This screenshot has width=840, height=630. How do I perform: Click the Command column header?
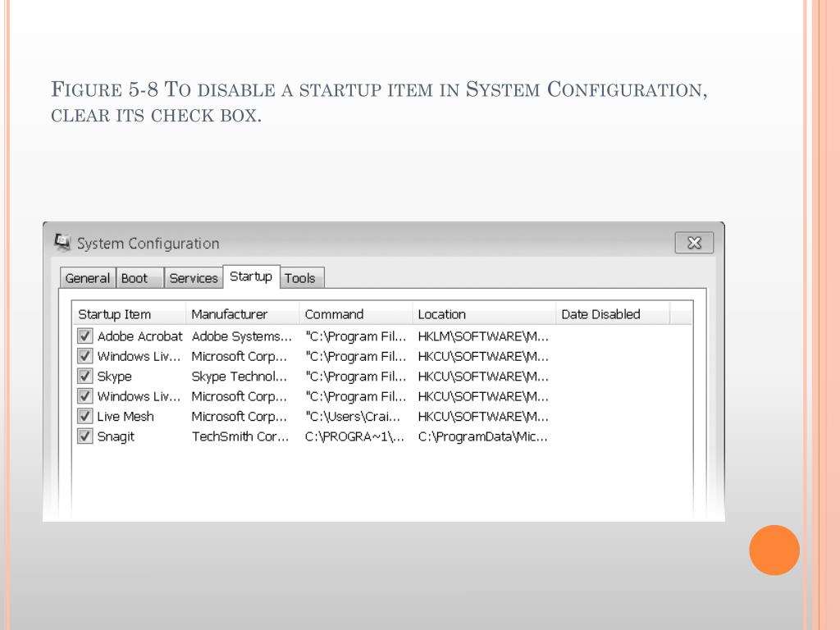coord(356,314)
